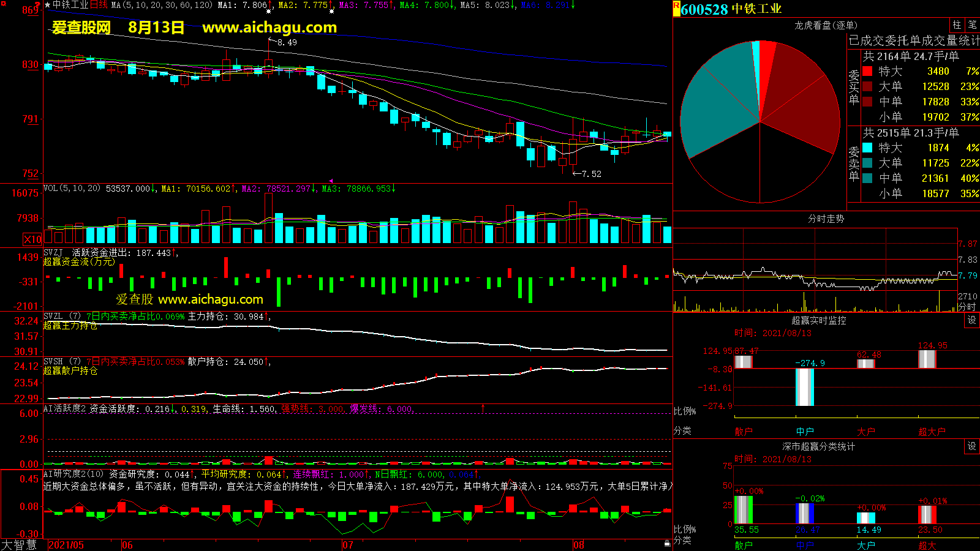Click the X10 volume scale marker
The image size is (980, 551).
(32, 239)
